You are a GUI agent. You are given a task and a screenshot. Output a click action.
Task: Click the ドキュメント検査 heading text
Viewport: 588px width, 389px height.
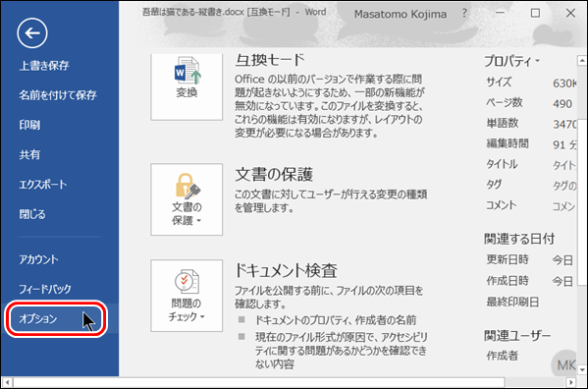point(286,270)
